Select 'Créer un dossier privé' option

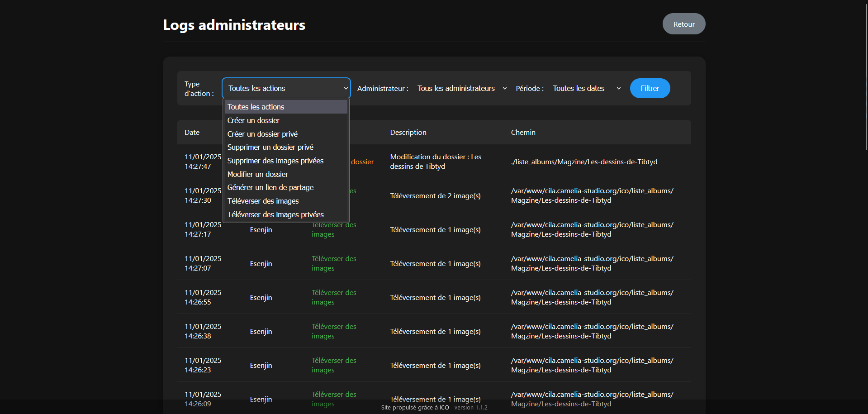pyautogui.click(x=286, y=134)
